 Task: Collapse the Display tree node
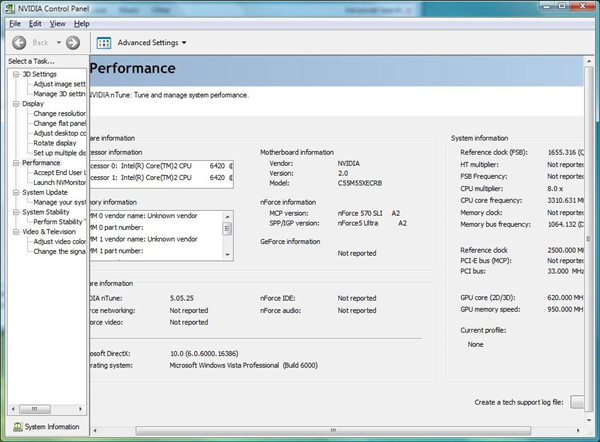(x=15, y=103)
